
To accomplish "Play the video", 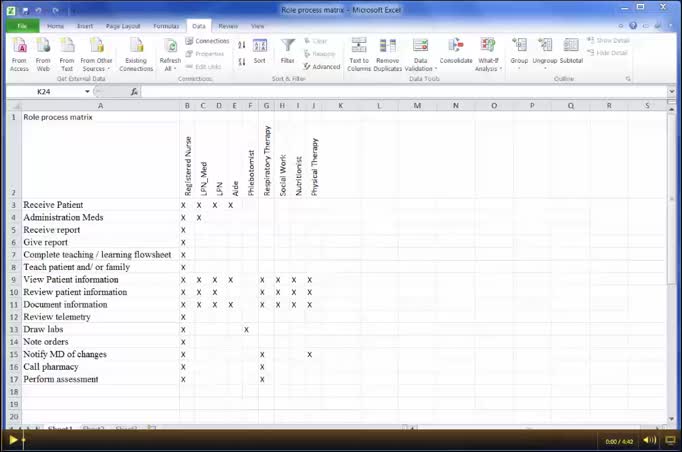I will (13, 440).
